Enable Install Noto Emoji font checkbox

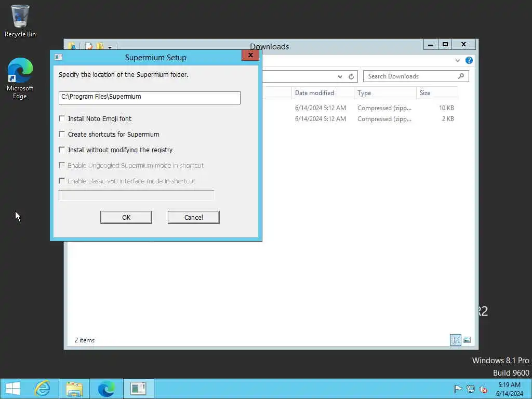(x=62, y=118)
